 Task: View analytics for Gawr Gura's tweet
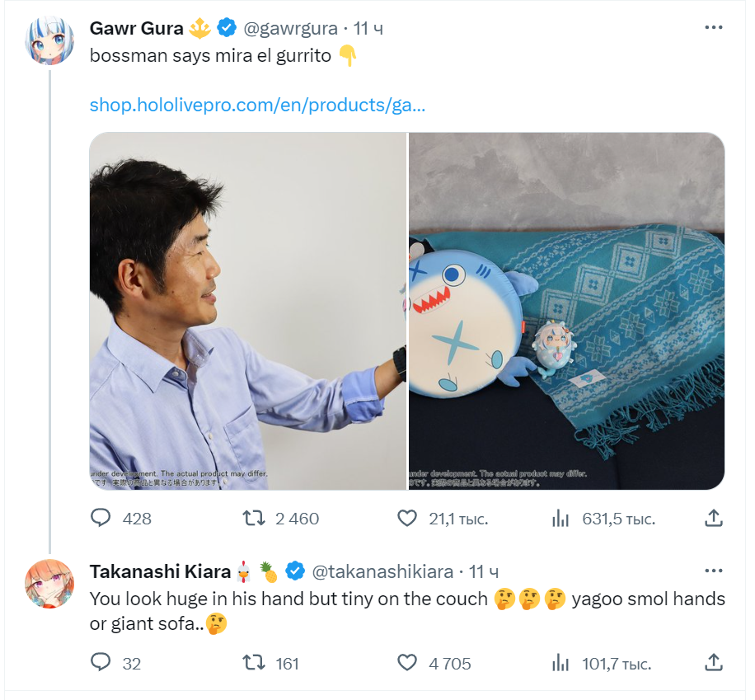(560, 518)
